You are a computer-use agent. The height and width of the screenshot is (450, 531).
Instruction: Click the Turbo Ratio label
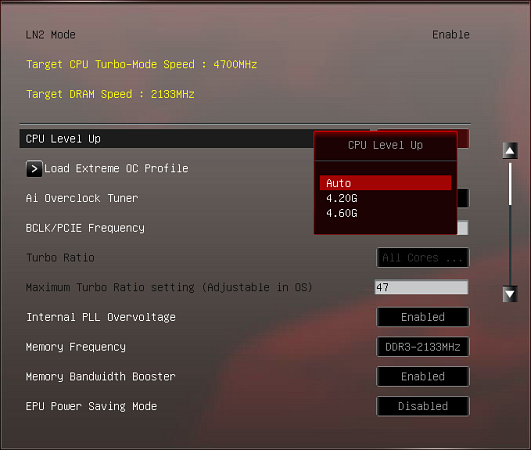pos(60,258)
